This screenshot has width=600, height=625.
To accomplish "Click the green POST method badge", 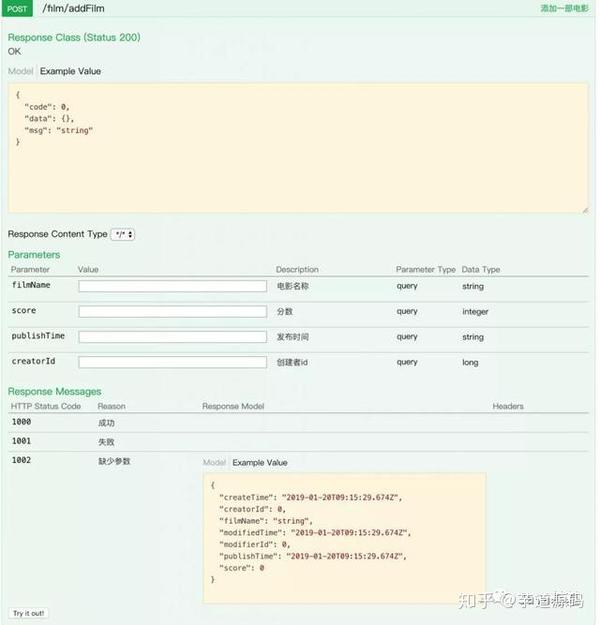I will point(17,8).
